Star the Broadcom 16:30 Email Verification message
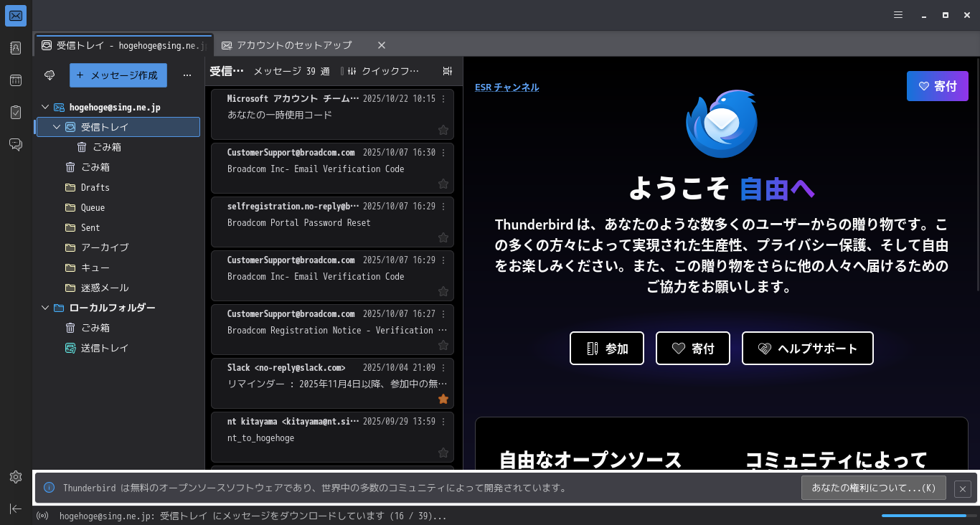Viewport: 980px width, 525px height. tap(443, 184)
